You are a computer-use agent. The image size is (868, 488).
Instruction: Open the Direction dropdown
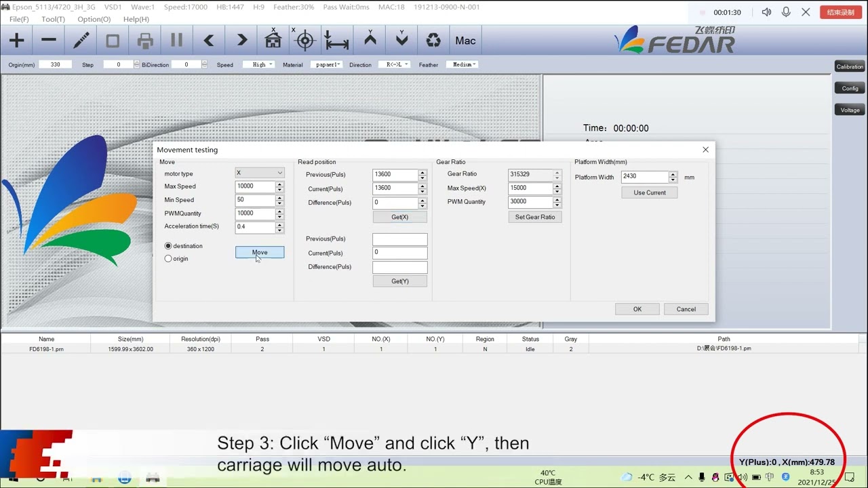point(395,64)
